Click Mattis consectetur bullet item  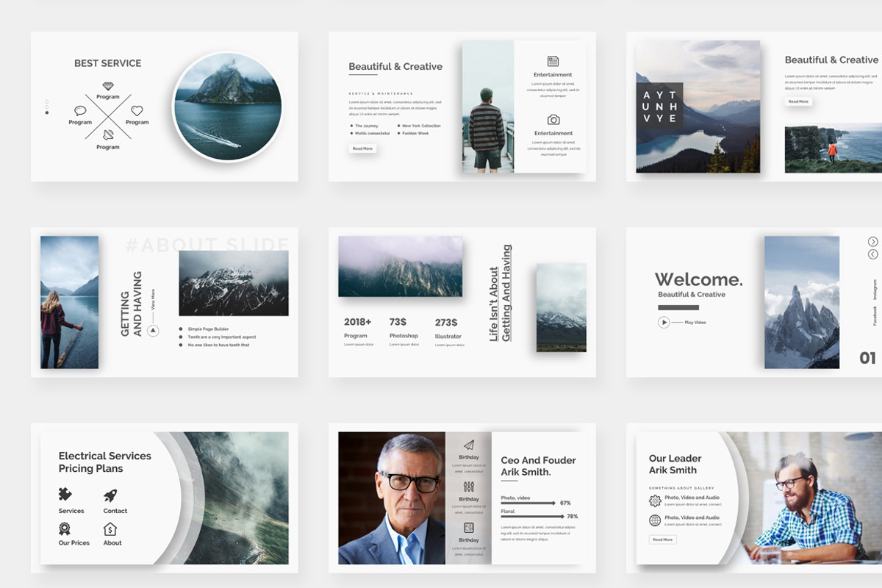370,133
